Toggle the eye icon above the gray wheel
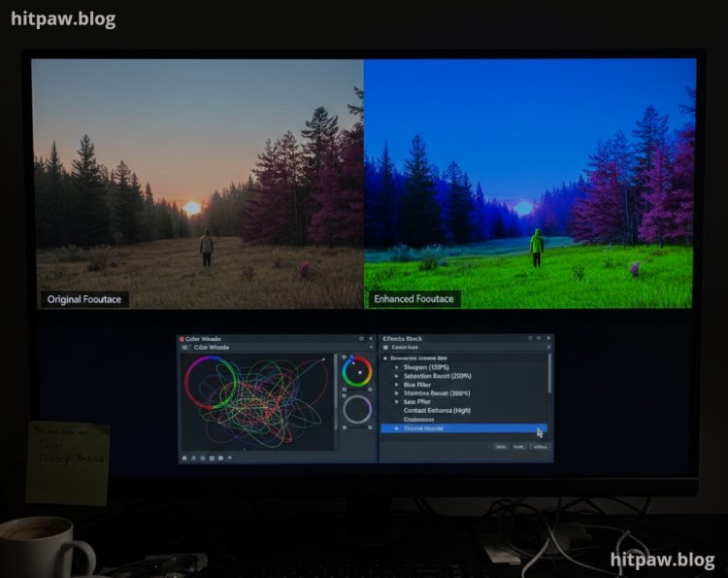The image size is (728, 578). pyautogui.click(x=345, y=395)
